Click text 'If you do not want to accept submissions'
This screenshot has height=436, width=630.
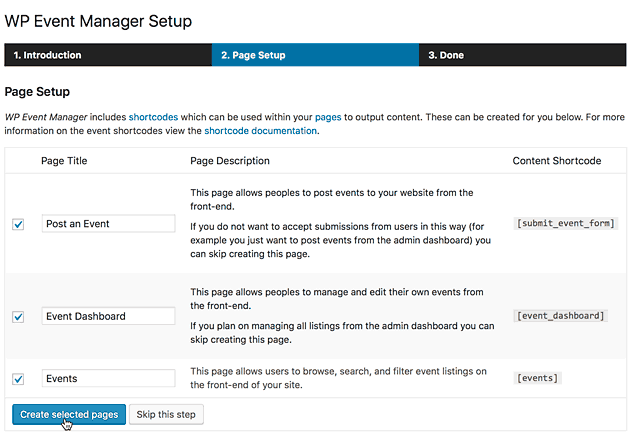(340, 240)
